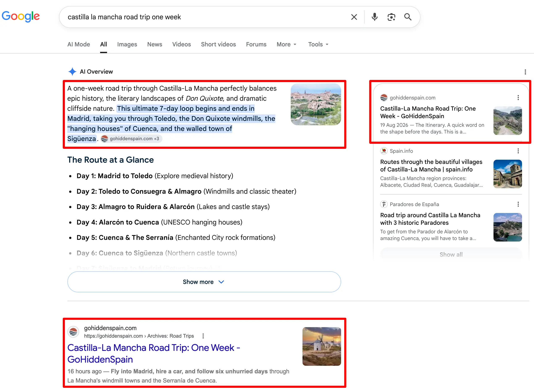
Task: Open gorge path thumbnail on gohiddenspain card
Action: pyautogui.click(x=508, y=121)
